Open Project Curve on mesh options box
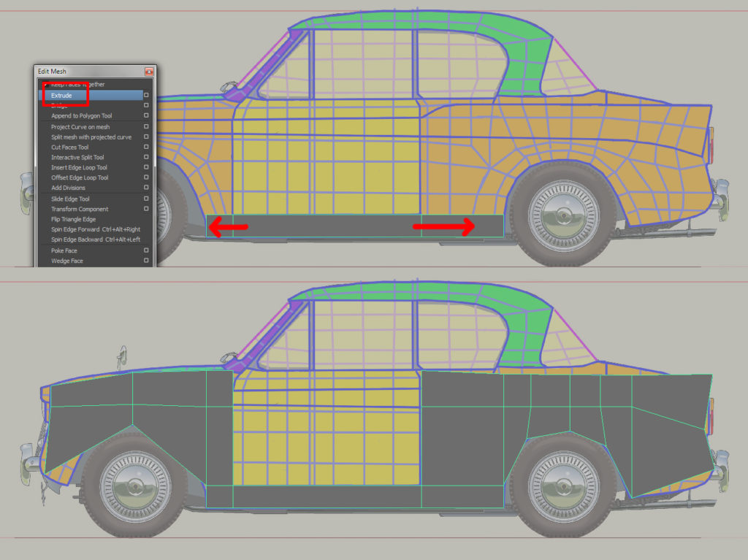The image size is (748, 560). pyautogui.click(x=145, y=127)
